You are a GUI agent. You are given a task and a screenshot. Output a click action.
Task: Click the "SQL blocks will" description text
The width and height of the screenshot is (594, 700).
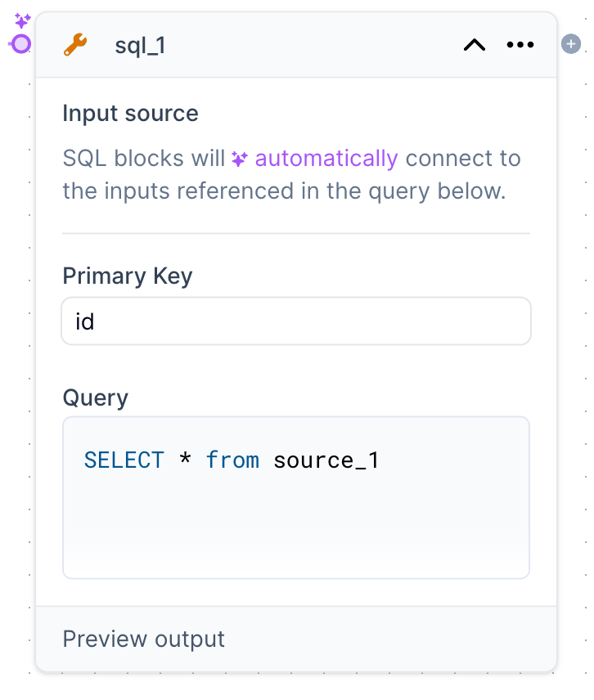[x=144, y=158]
